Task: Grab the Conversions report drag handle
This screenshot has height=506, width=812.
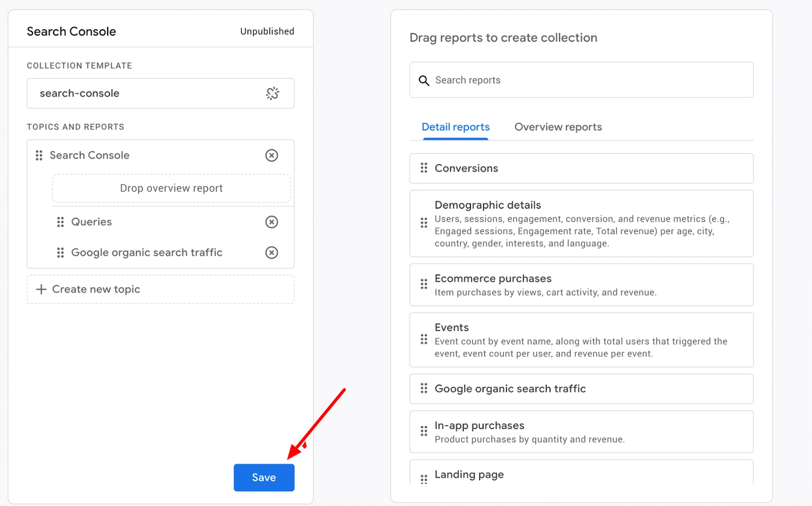Action: pos(424,168)
